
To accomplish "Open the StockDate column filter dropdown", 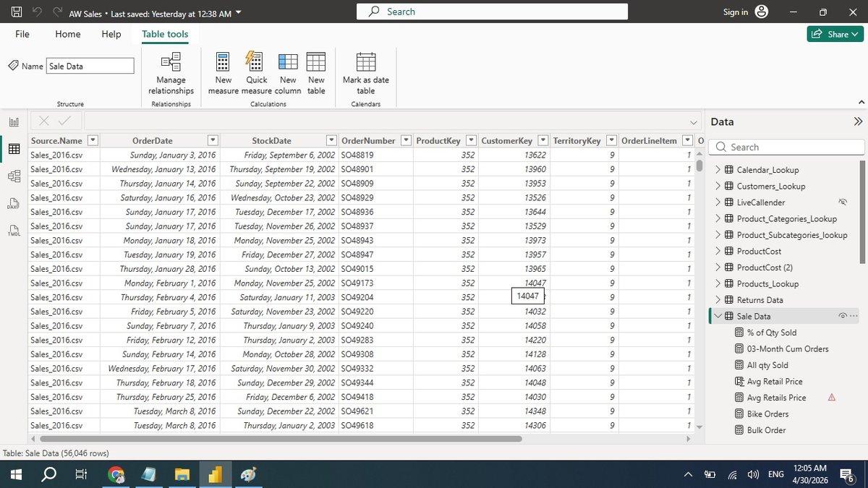I will point(331,140).
